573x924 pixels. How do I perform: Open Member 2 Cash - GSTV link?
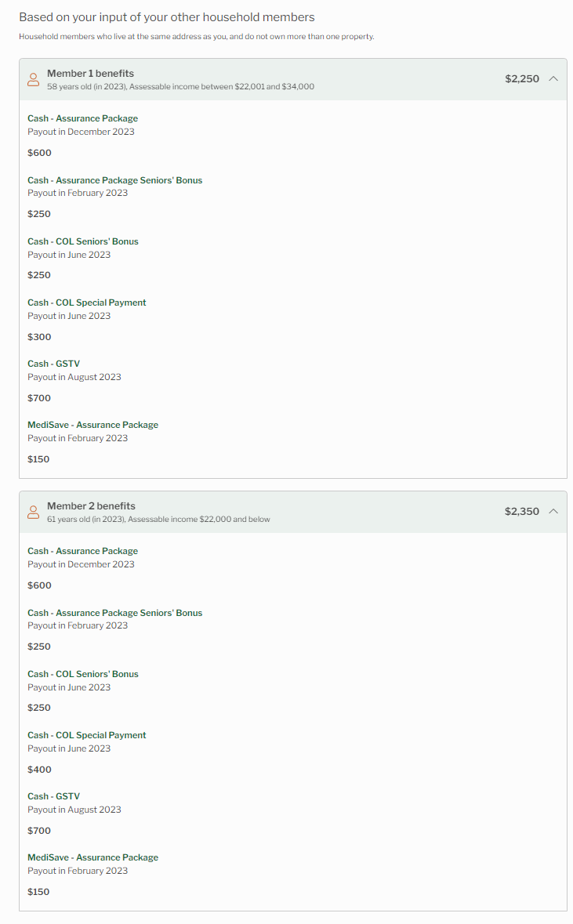pyautogui.click(x=53, y=796)
